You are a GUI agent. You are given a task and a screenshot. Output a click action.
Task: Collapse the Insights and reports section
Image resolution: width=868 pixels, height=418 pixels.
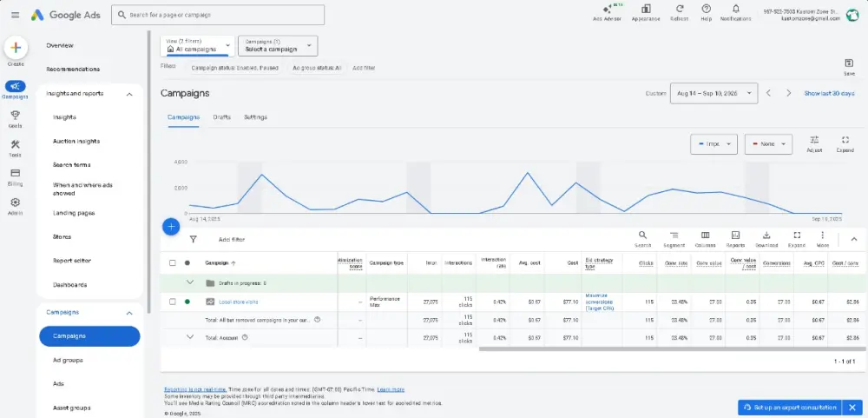129,94
